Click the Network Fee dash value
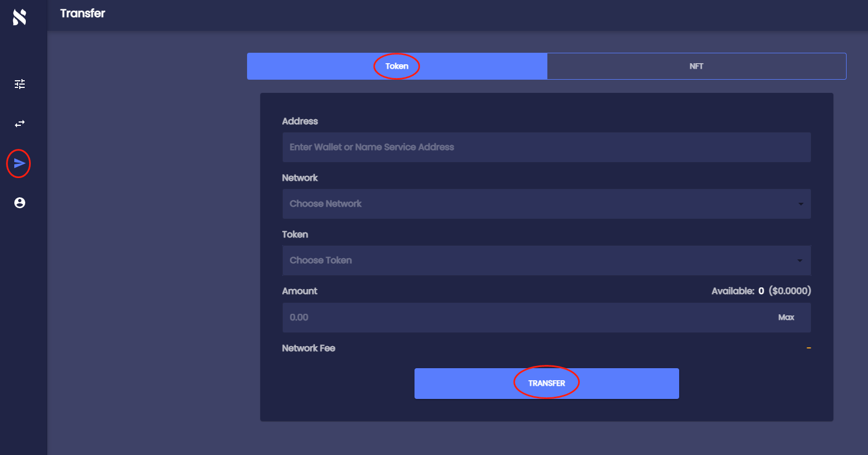The height and width of the screenshot is (455, 868). [x=808, y=348]
